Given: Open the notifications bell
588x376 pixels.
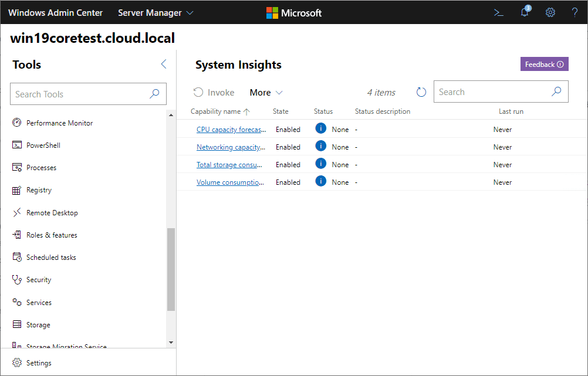Looking at the screenshot, I should coord(525,12).
